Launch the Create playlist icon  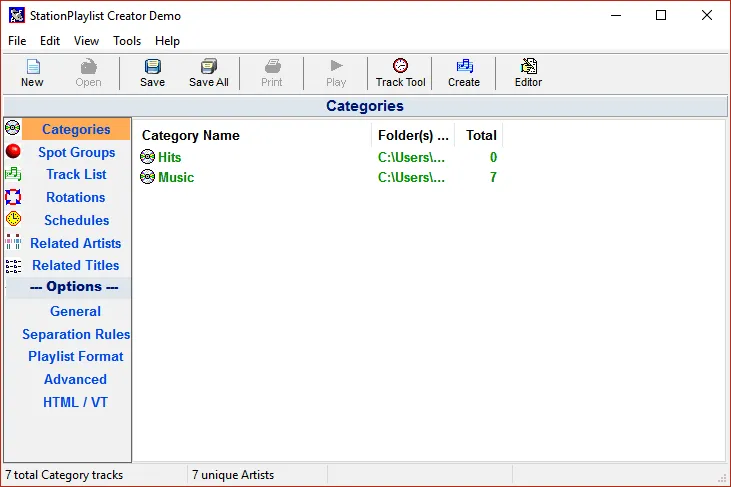point(463,66)
